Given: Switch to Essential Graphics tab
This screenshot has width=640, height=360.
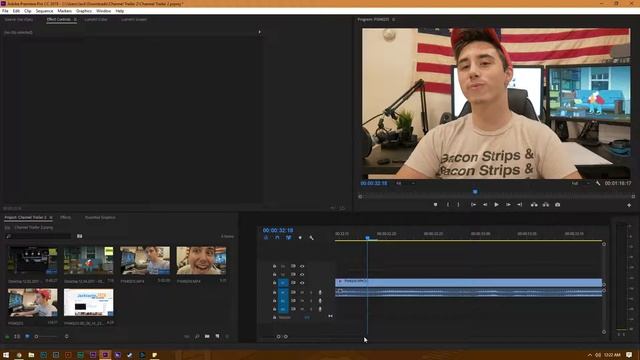Looking at the screenshot, I should tap(100, 218).
